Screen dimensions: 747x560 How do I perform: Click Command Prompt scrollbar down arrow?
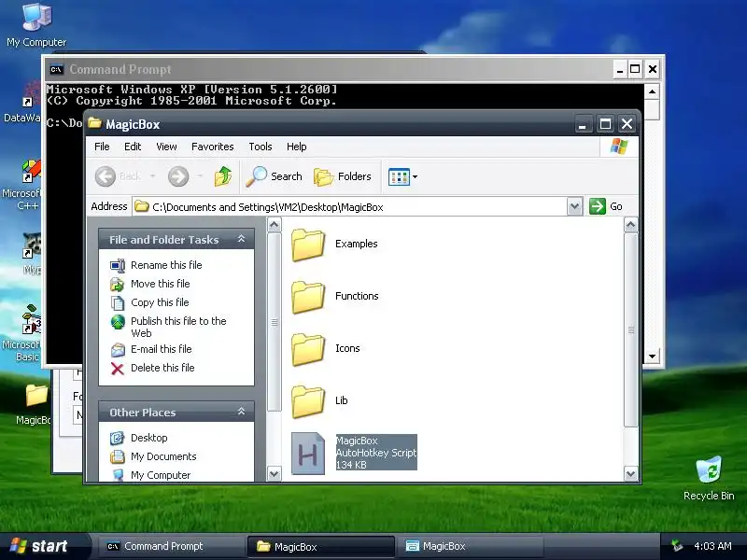[x=652, y=356]
